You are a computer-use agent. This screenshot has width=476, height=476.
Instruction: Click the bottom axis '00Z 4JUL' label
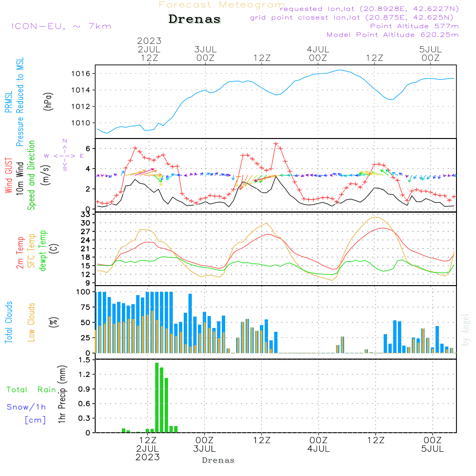[318, 445]
